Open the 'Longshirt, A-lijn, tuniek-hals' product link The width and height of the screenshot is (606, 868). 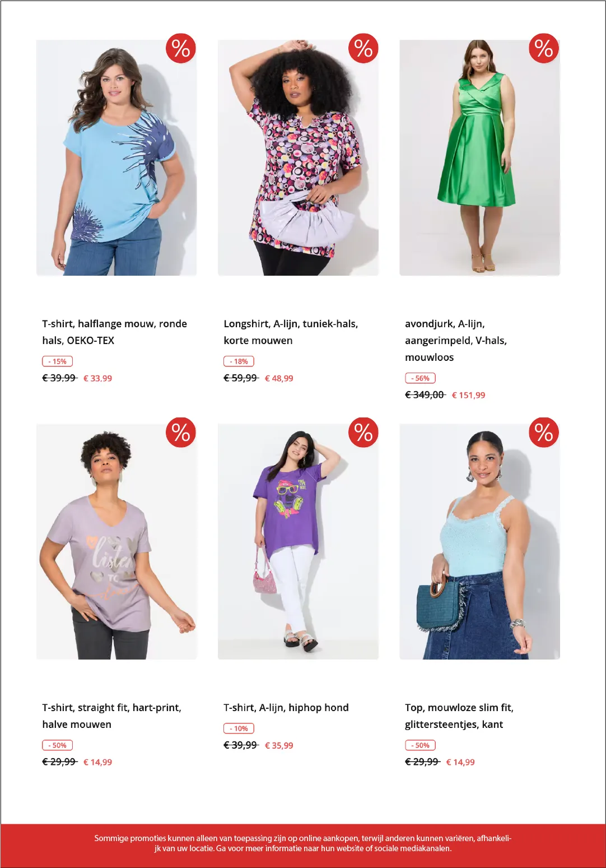click(291, 332)
